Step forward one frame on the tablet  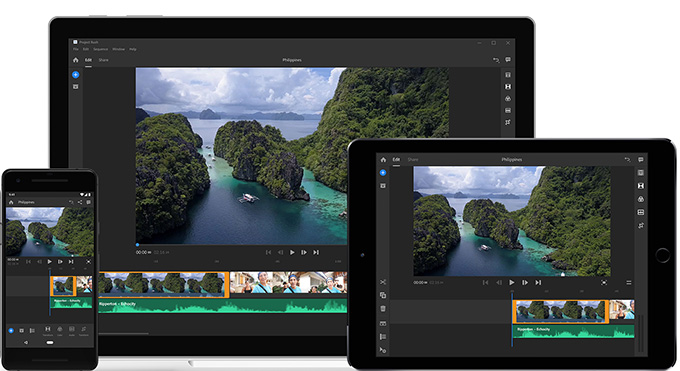(x=525, y=282)
